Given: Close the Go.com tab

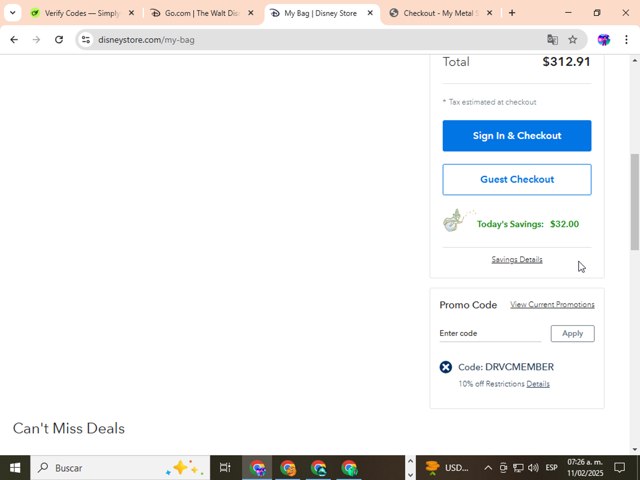Looking at the screenshot, I should (x=251, y=13).
